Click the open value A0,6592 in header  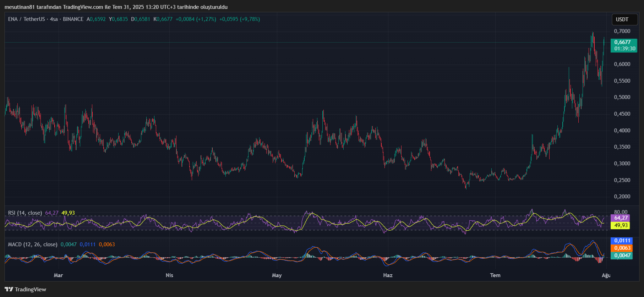pos(96,19)
